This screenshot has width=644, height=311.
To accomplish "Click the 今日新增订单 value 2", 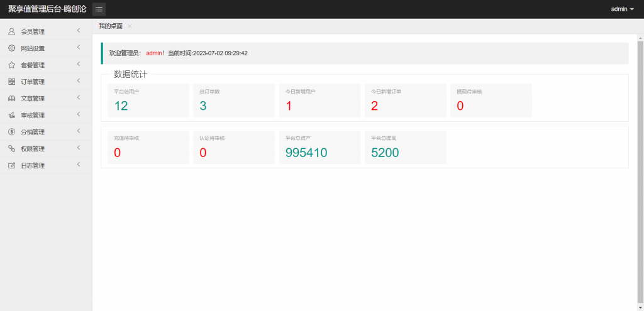I will [374, 106].
